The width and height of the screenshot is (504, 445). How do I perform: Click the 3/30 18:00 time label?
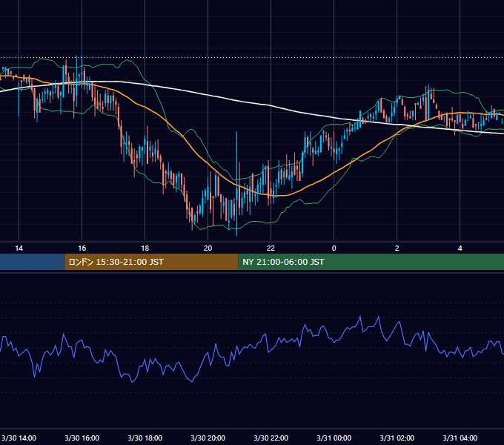tap(145, 438)
